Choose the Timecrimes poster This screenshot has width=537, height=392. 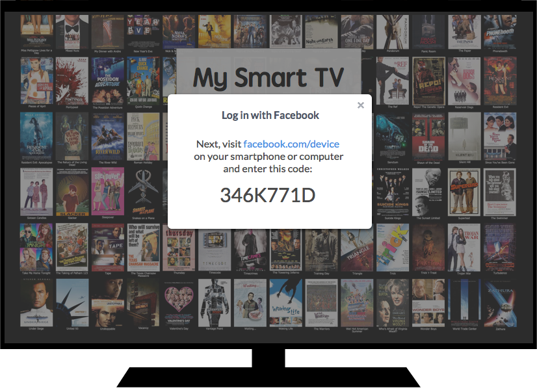[x=250, y=250]
